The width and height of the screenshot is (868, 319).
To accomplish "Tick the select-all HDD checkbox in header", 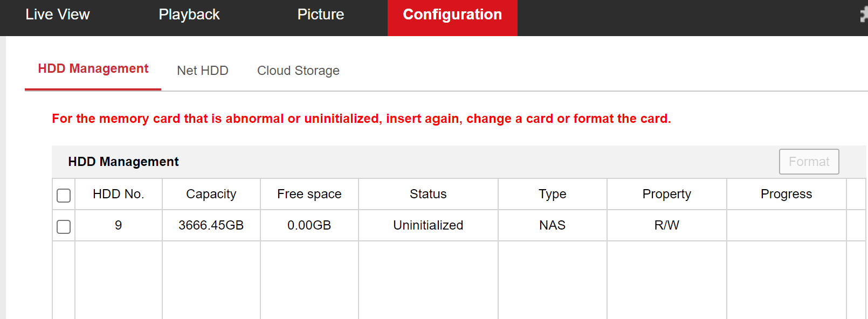I will [x=64, y=195].
